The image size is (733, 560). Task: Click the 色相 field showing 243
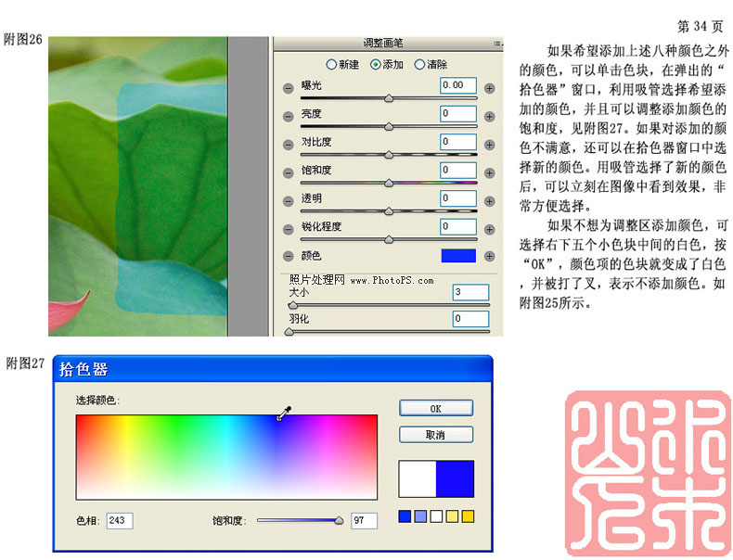tap(120, 520)
